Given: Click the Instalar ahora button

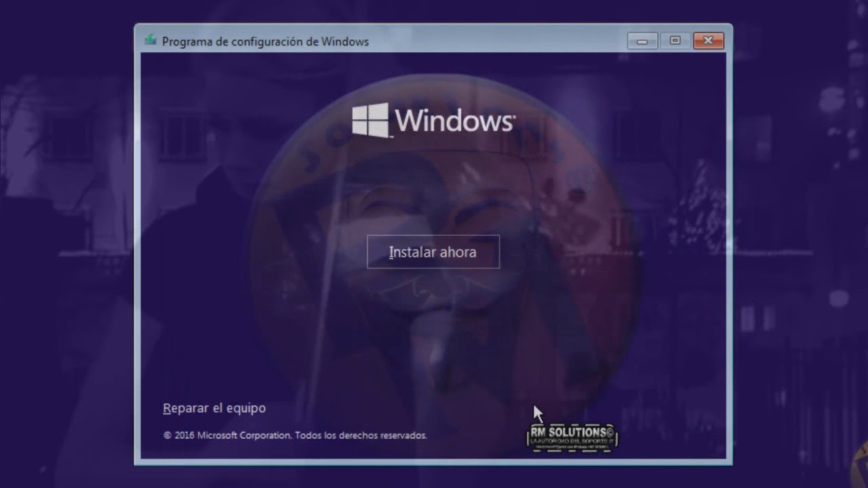Looking at the screenshot, I should 433,252.
